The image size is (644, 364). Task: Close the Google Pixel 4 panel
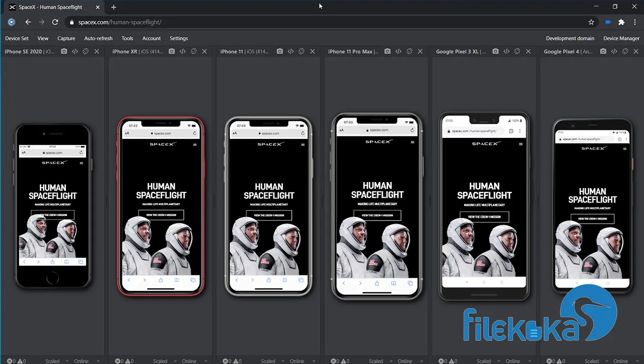point(636,51)
